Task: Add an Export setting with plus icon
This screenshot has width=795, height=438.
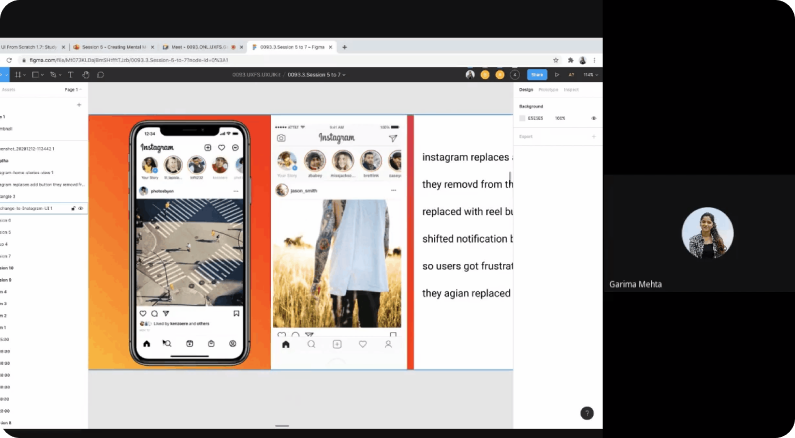Action: [x=594, y=136]
